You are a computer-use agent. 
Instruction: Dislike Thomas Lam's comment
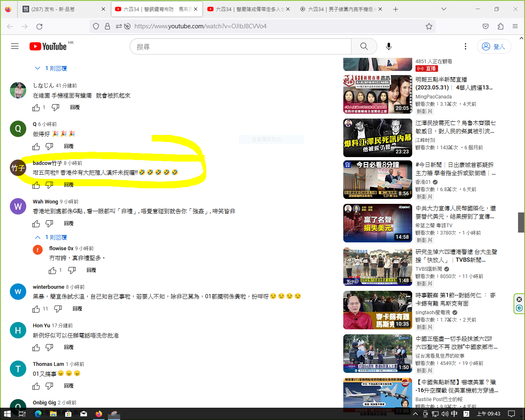pyautogui.click(x=49, y=386)
